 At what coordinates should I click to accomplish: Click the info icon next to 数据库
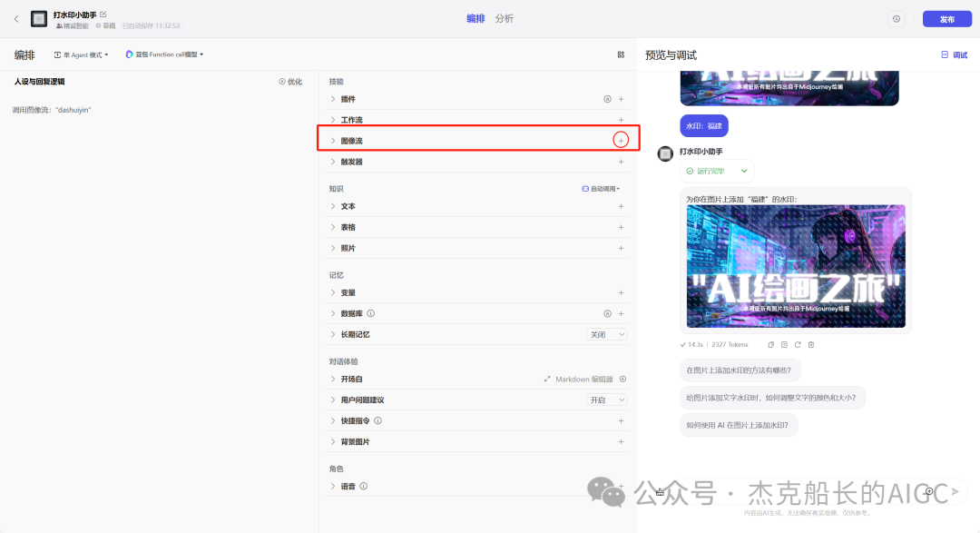click(370, 313)
